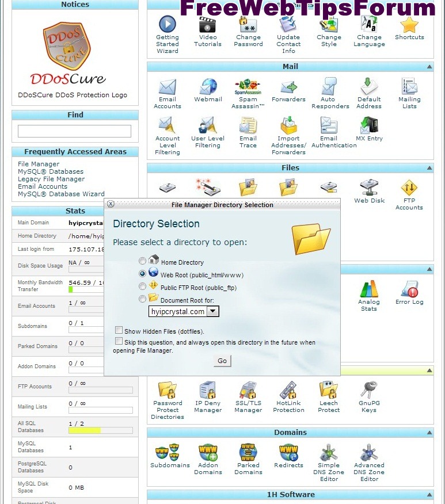The height and width of the screenshot is (504, 445).
Task: Open the Getting Started Wizard icon
Action: point(167,25)
